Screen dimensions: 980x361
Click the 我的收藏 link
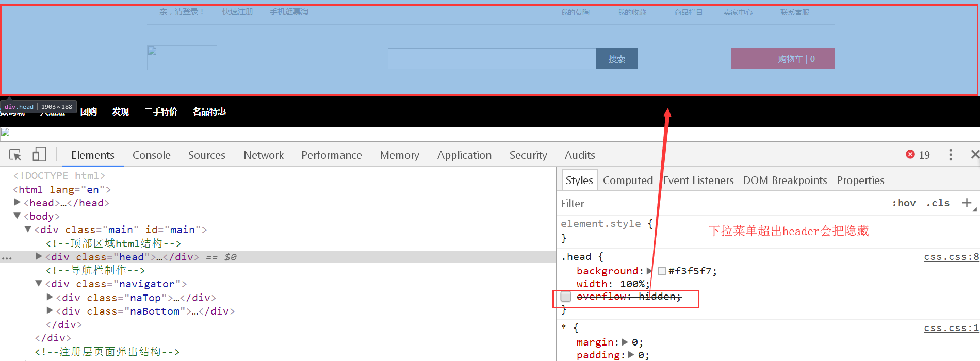coord(632,12)
